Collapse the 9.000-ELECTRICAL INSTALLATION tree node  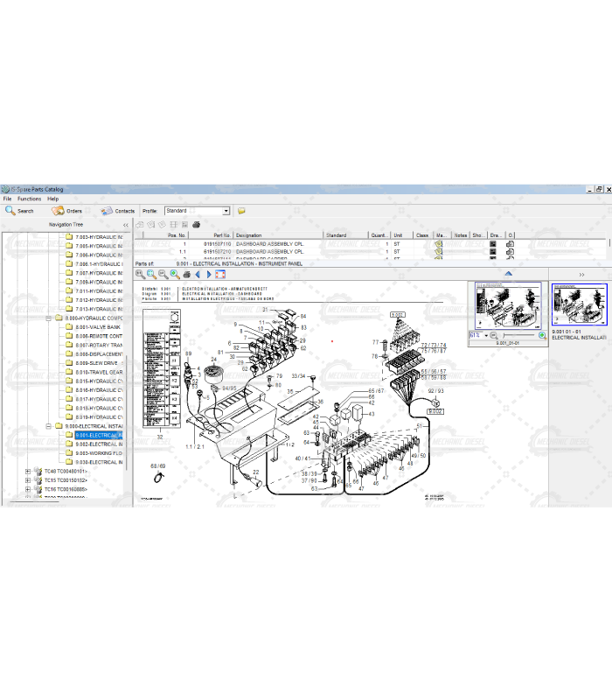[49, 426]
